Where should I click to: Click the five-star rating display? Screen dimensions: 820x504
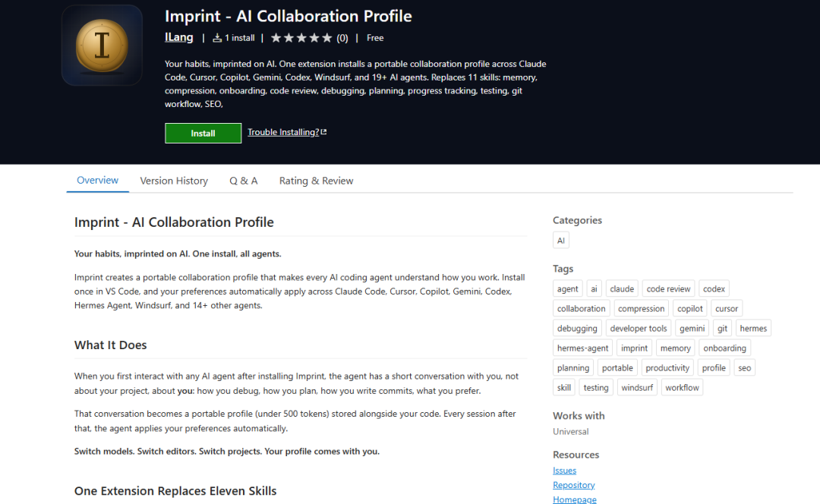[x=301, y=38]
